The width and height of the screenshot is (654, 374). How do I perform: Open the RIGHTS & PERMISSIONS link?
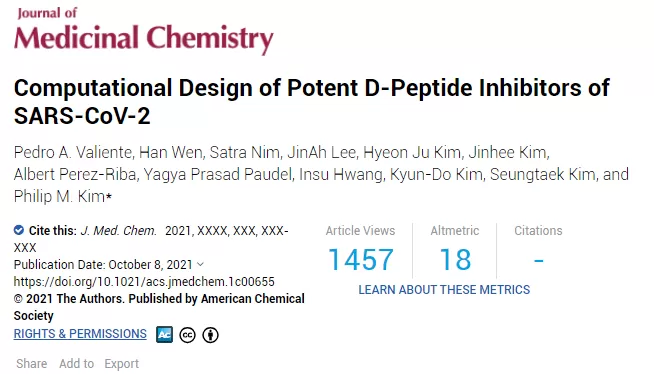click(x=80, y=334)
